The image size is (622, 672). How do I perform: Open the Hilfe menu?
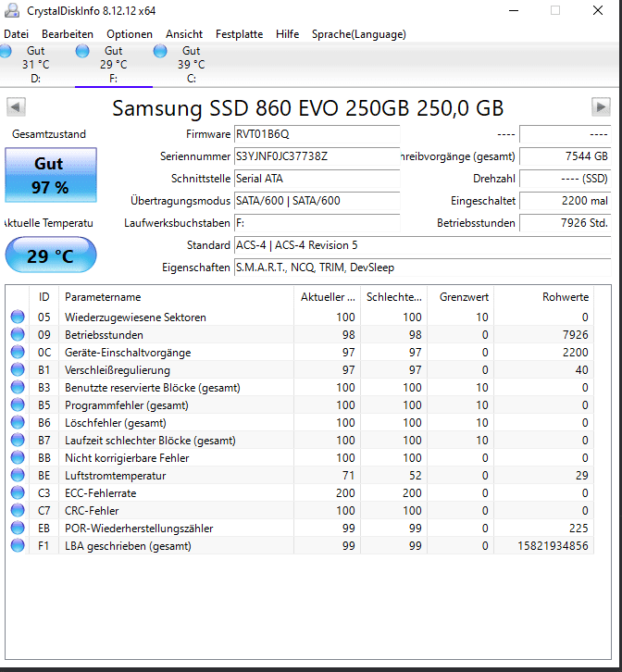(x=287, y=34)
